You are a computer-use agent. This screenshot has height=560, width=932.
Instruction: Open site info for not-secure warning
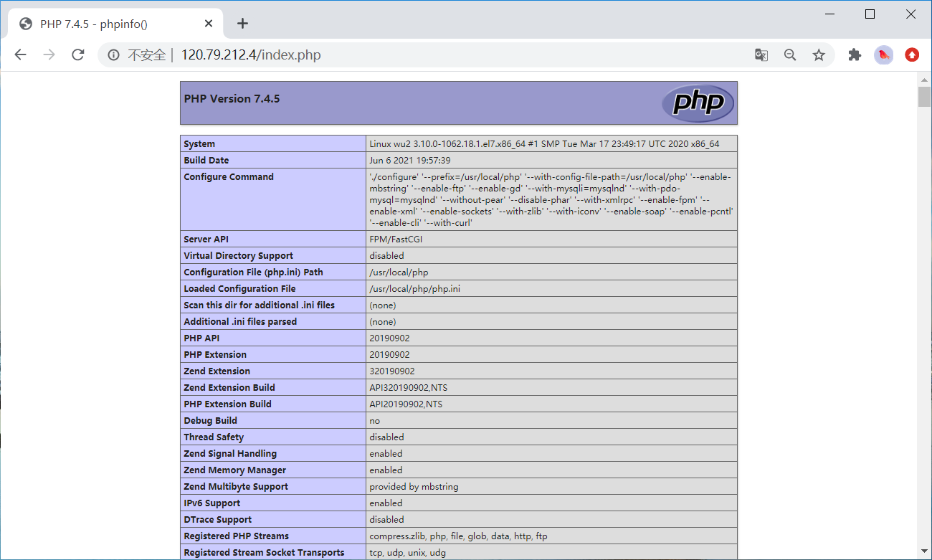coord(113,54)
